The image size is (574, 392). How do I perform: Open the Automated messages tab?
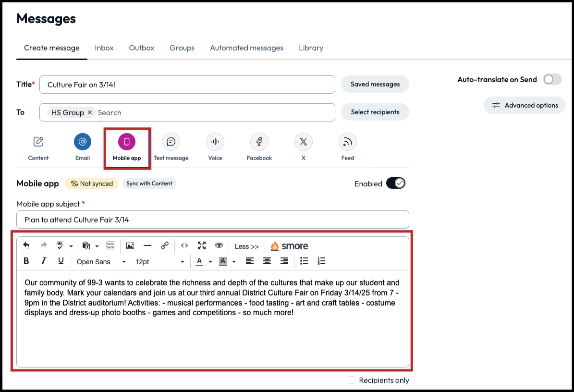(246, 48)
